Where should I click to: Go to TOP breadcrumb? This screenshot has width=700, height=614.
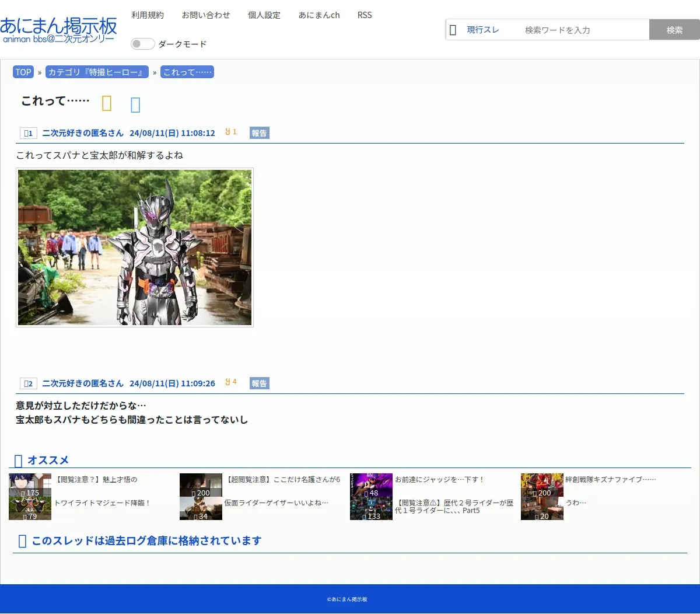(23, 72)
